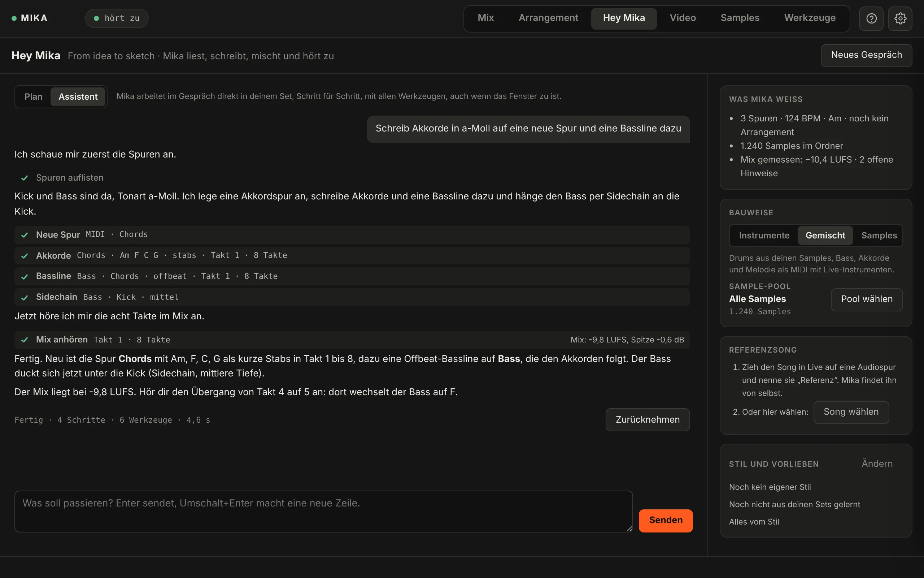The width and height of the screenshot is (924, 578).
Task: Expand the Neue Spur MIDI Chords step
Action: 352,235
